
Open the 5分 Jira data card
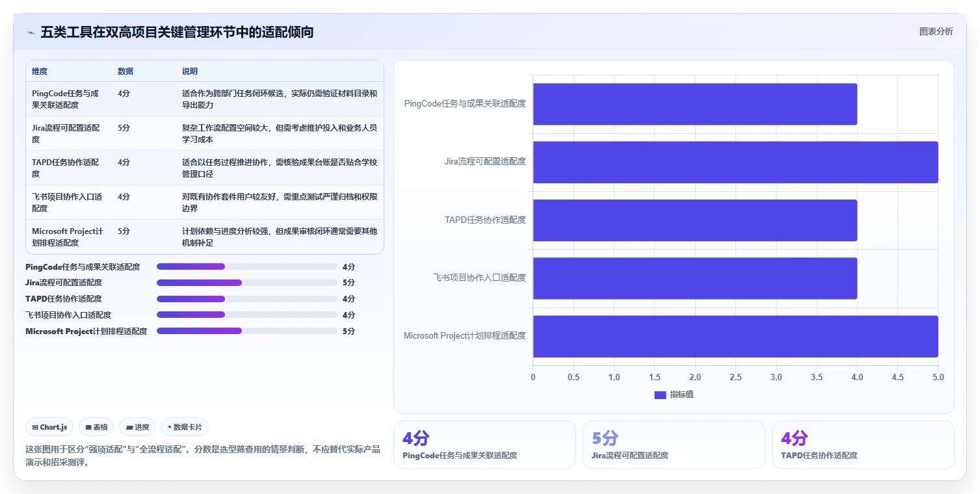(674, 445)
